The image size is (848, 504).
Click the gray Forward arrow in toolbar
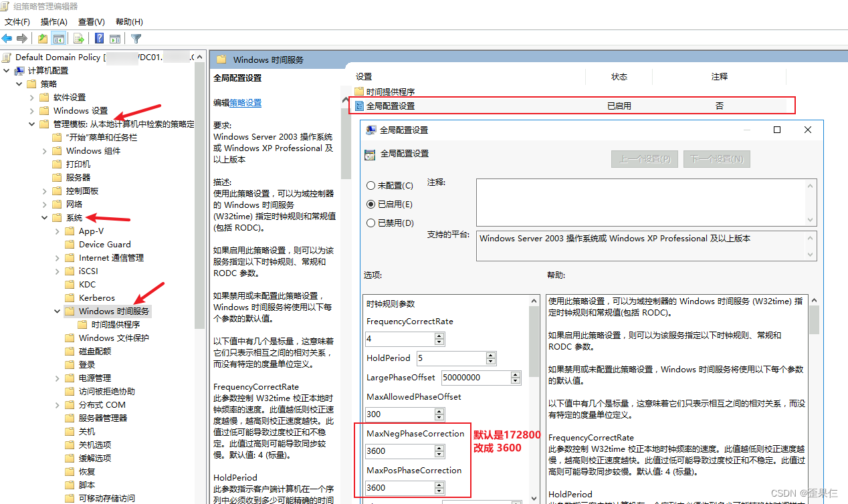click(x=22, y=39)
